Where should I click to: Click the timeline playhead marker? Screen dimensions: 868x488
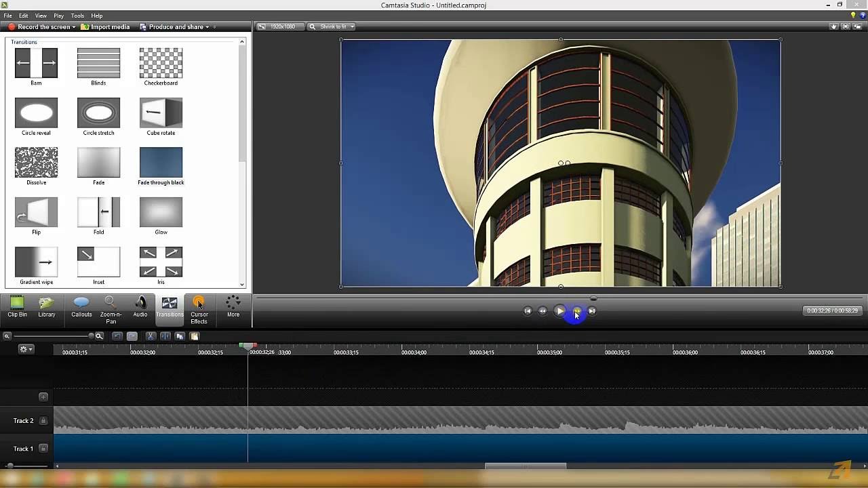pyautogui.click(x=248, y=346)
